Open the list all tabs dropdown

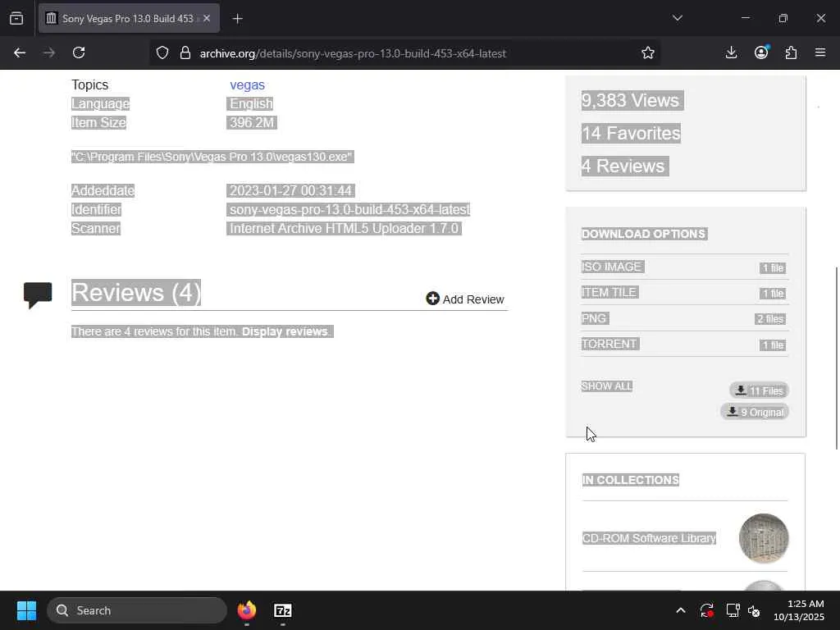click(677, 18)
